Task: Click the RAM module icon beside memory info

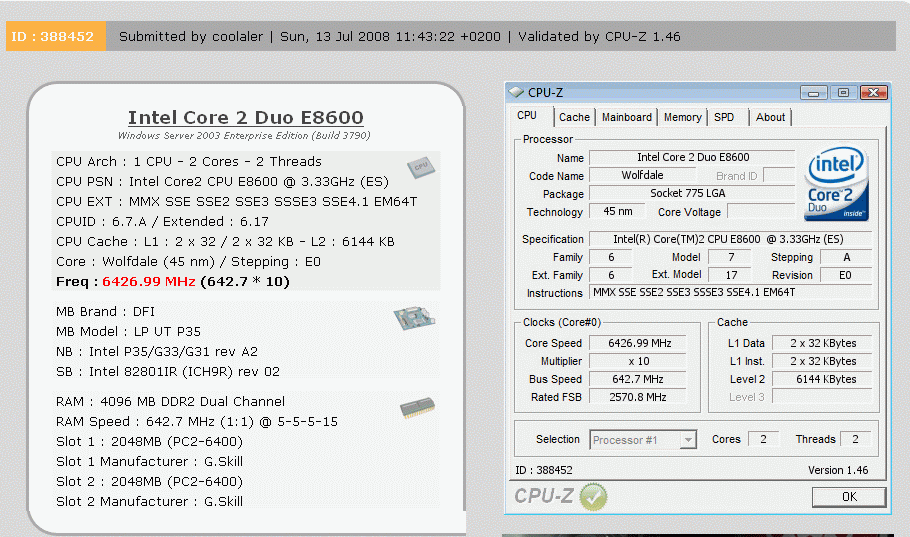Action: click(416, 408)
